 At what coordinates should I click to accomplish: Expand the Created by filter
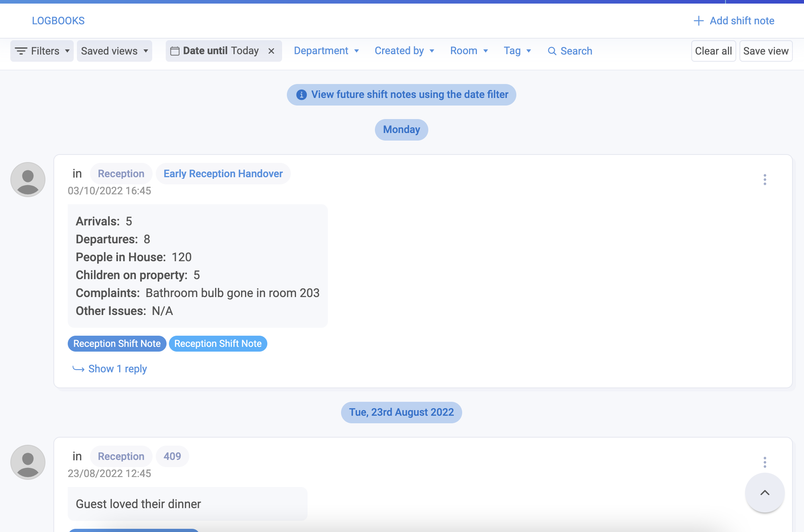tap(404, 51)
